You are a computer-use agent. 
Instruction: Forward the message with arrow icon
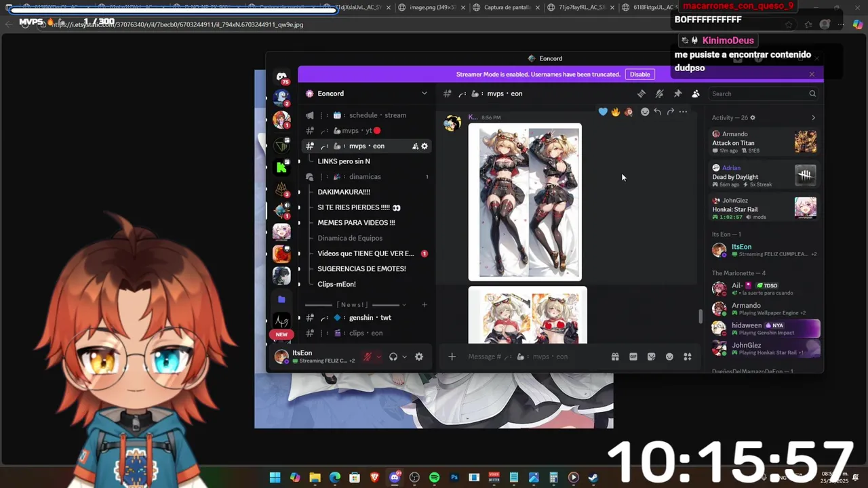coord(670,112)
